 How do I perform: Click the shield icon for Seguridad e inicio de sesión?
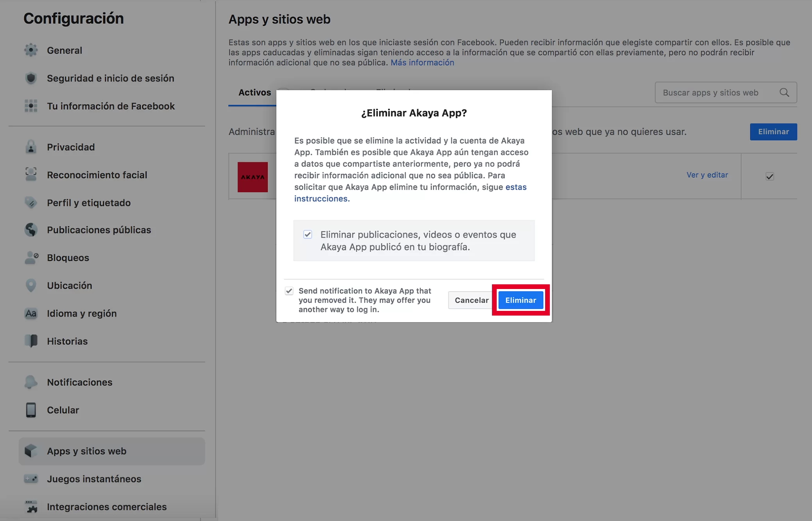pos(31,78)
